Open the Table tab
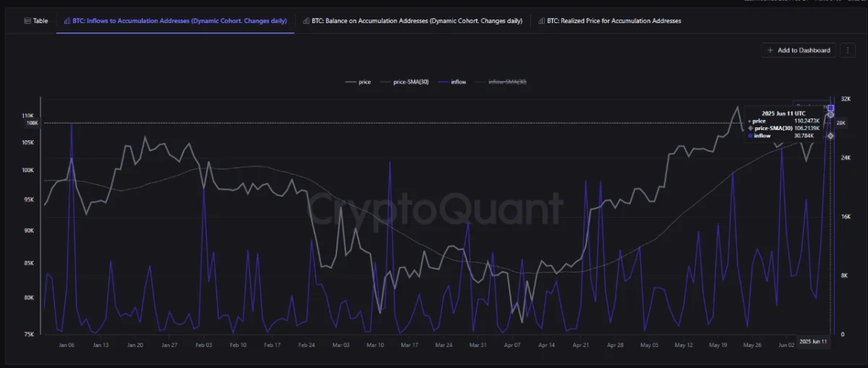868x368 pixels. (x=35, y=21)
